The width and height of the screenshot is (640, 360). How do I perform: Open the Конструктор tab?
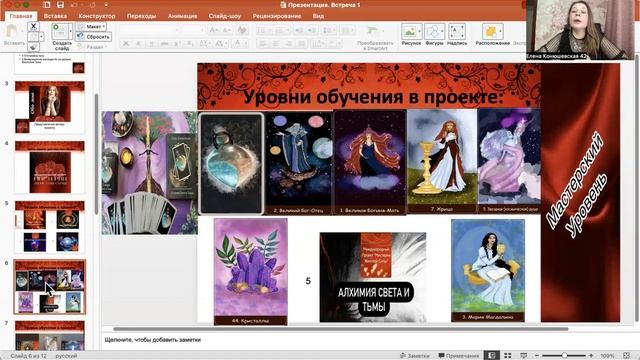(97, 16)
